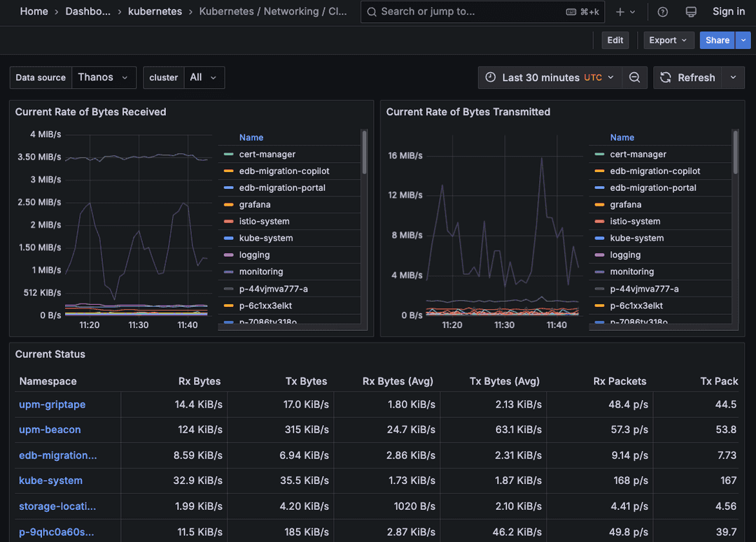Open the Thanos data source dropdown

[x=104, y=78]
